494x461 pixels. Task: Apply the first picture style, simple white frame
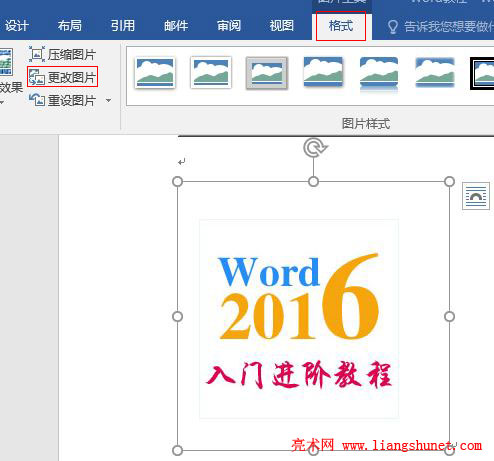click(155, 73)
